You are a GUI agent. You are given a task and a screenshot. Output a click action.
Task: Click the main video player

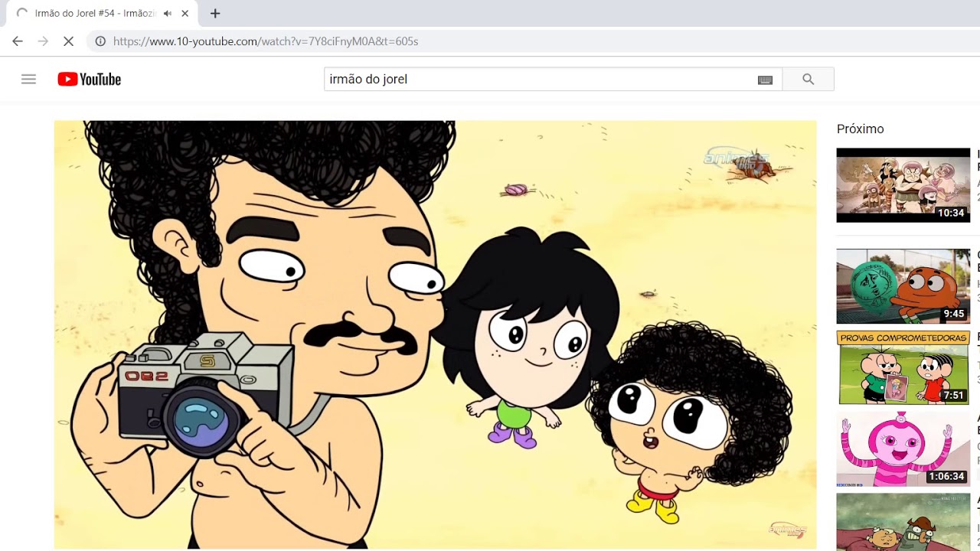435,334
